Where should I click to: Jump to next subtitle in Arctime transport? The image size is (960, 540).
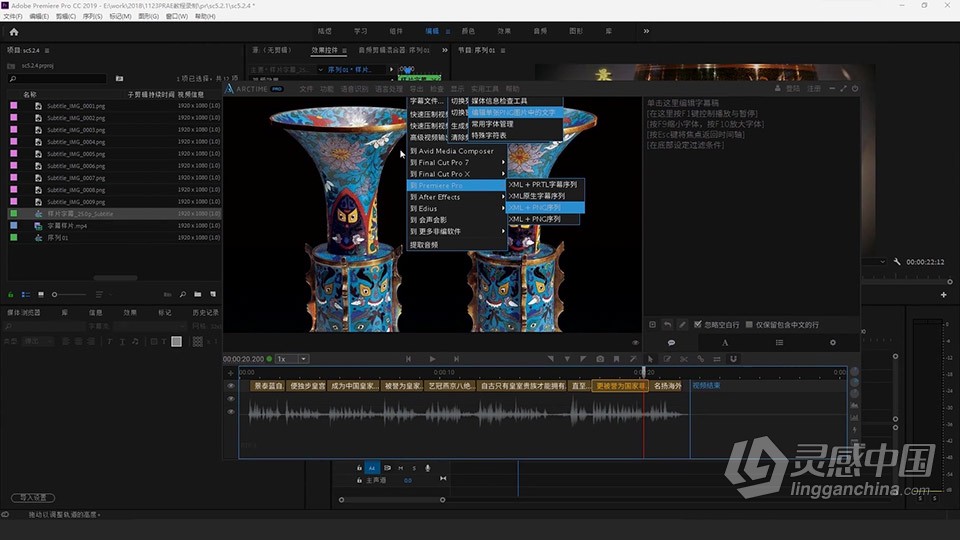[x=456, y=359]
